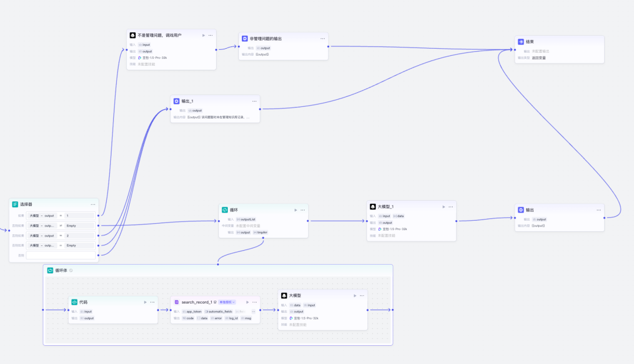Run the 循环 node with its play icon
634x364 pixels.
tap(295, 210)
